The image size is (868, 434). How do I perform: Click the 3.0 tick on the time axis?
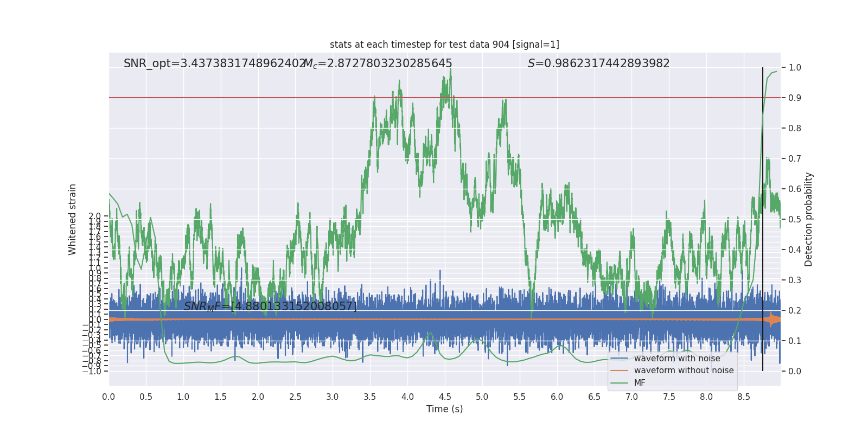point(333,397)
